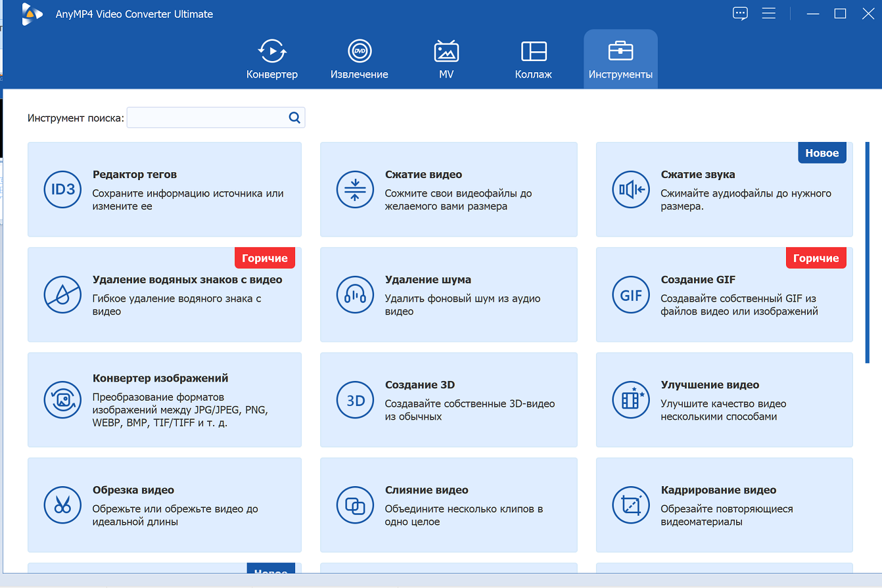Open the Обрезка видео tool title
The image size is (882, 588).
point(133,490)
